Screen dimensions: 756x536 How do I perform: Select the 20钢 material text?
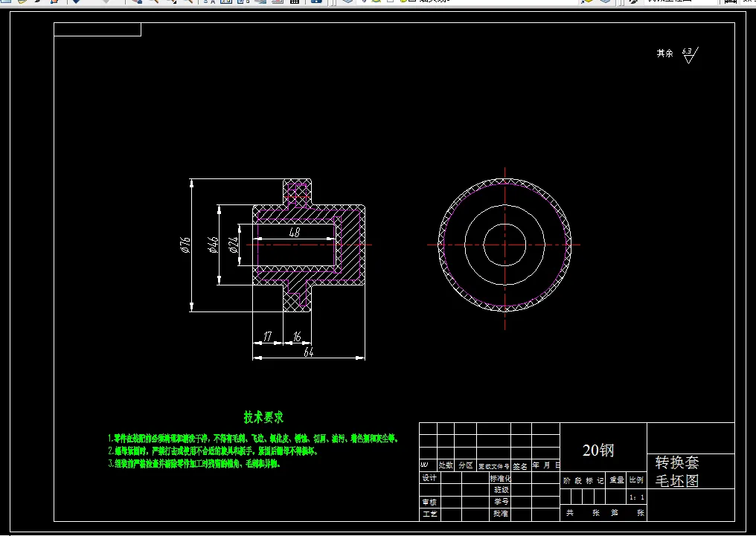click(x=598, y=451)
